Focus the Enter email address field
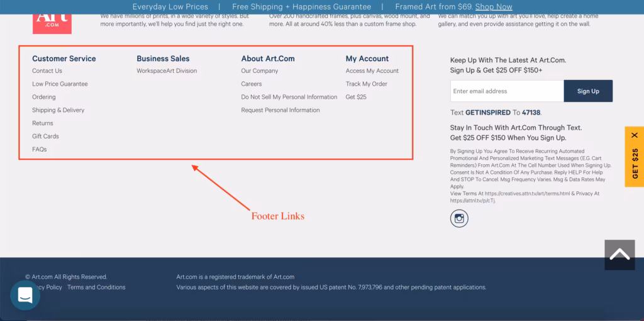This screenshot has height=321, width=644. click(x=507, y=91)
